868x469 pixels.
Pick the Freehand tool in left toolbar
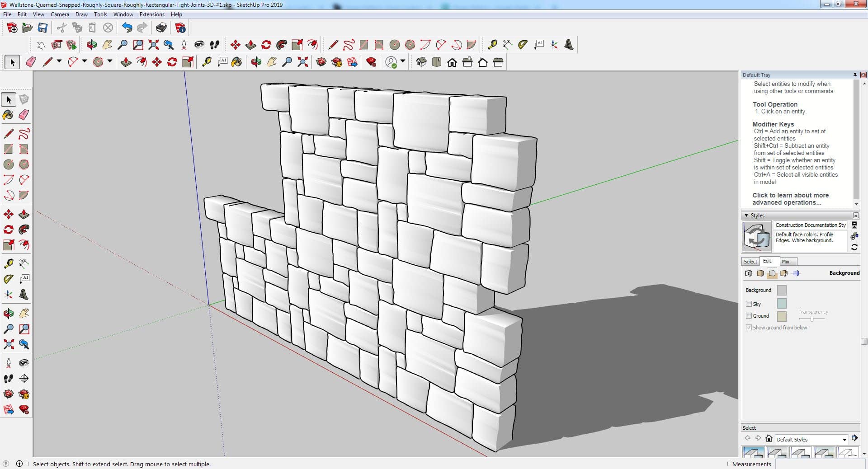(x=24, y=134)
